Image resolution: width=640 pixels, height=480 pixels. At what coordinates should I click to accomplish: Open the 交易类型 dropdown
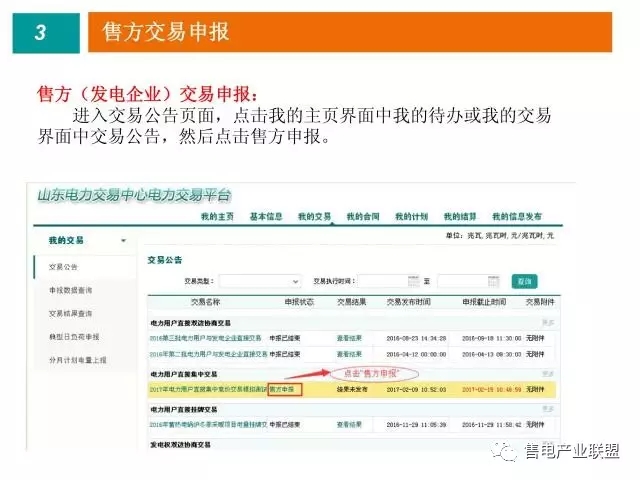coord(260,282)
